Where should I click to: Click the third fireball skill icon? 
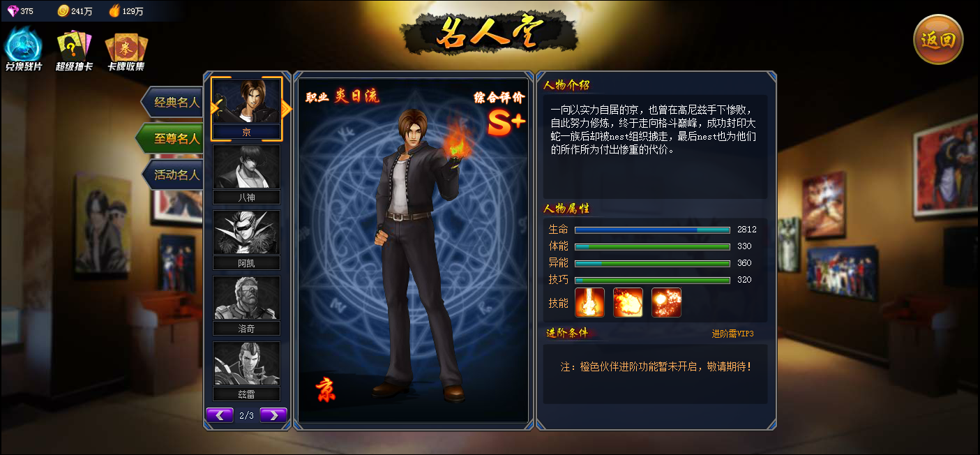pos(666,302)
